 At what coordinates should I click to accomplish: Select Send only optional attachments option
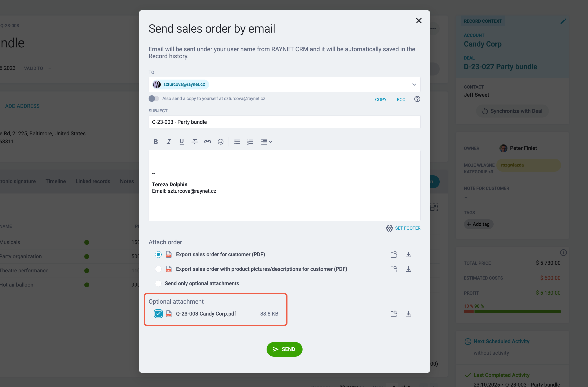(x=158, y=284)
